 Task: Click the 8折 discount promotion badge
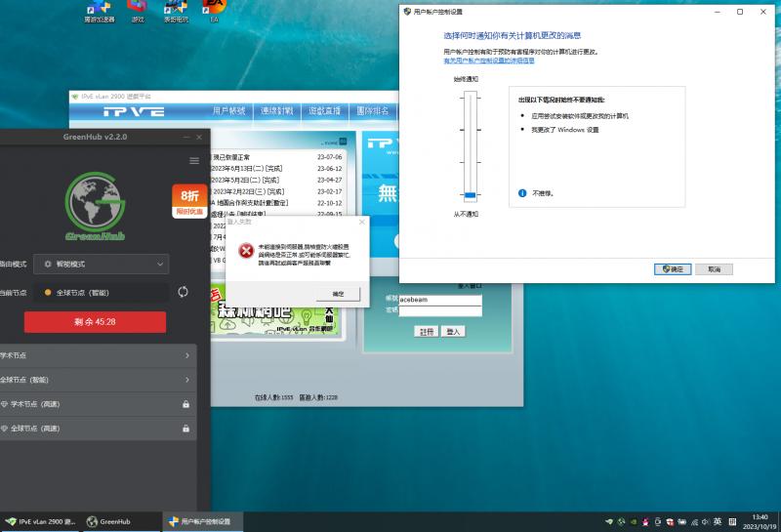point(188,199)
